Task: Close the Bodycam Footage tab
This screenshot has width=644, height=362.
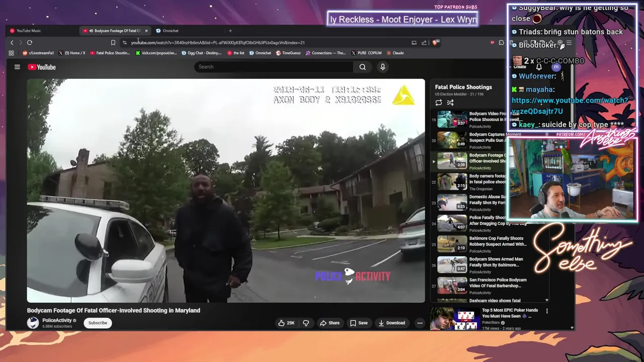Action: click(x=146, y=31)
